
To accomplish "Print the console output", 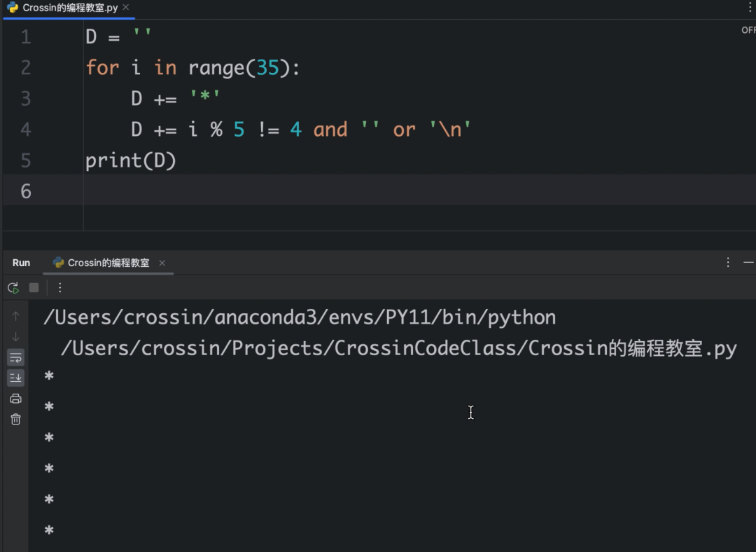I will 15,399.
